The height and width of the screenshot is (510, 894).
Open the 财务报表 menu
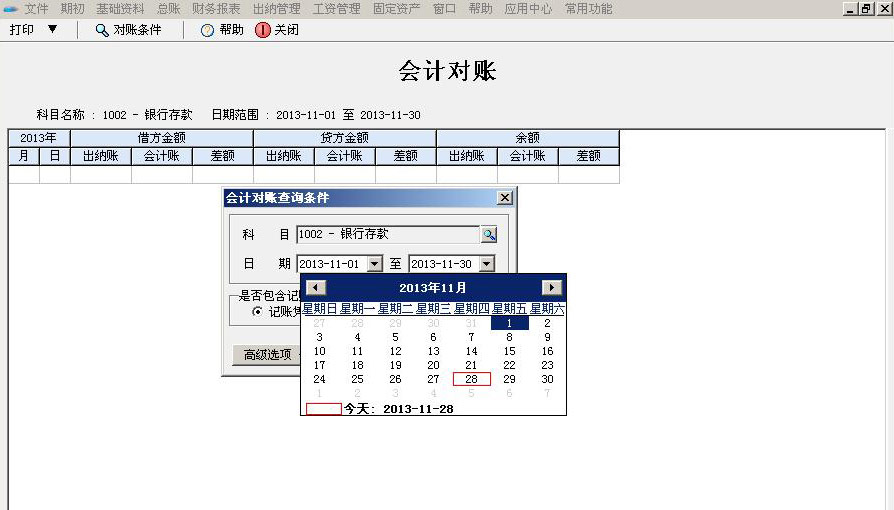pyautogui.click(x=216, y=8)
